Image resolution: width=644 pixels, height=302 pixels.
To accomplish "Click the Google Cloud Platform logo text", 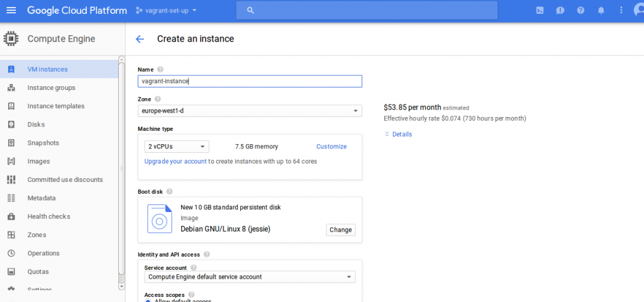I will pyautogui.click(x=77, y=11).
